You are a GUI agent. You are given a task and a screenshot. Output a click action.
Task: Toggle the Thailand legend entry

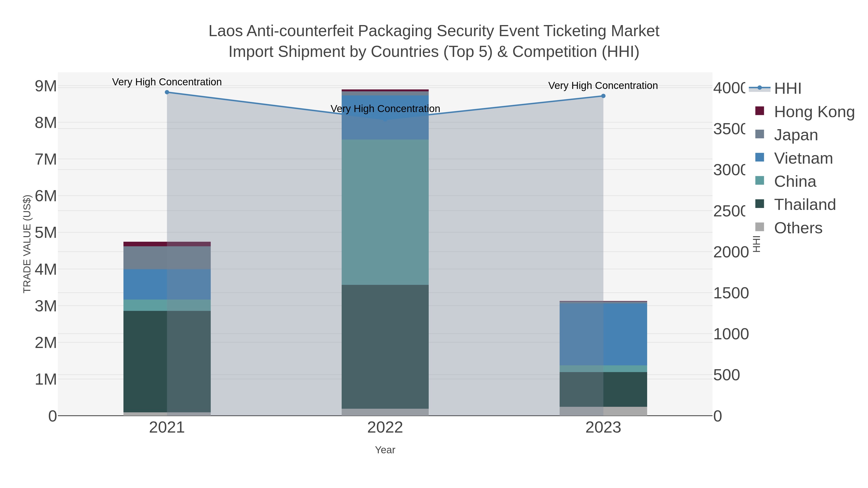pyautogui.click(x=796, y=204)
